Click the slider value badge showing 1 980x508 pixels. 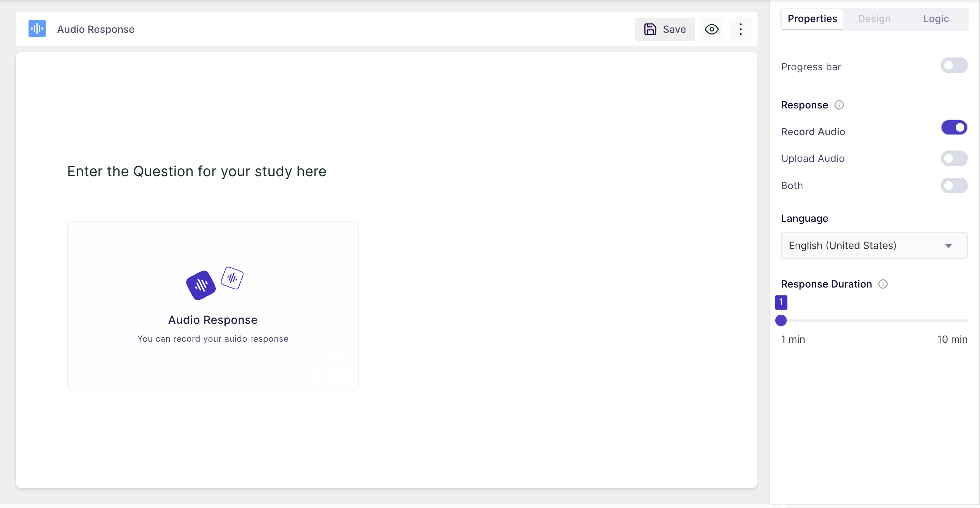point(781,302)
